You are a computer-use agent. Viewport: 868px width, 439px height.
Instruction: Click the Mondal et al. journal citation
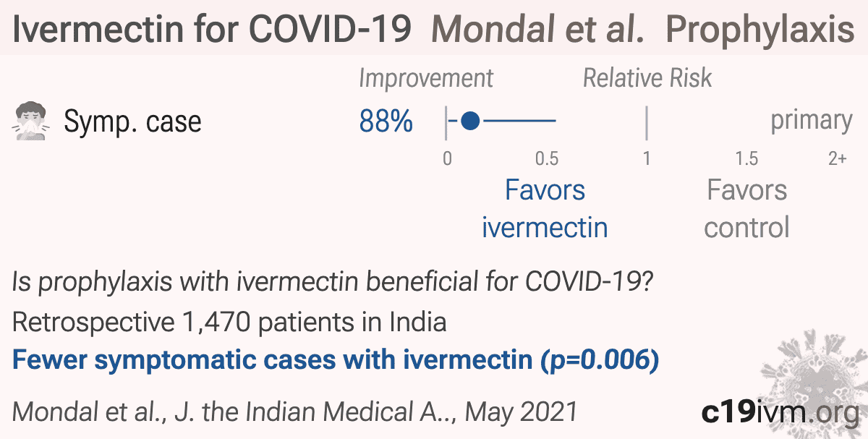point(295,412)
